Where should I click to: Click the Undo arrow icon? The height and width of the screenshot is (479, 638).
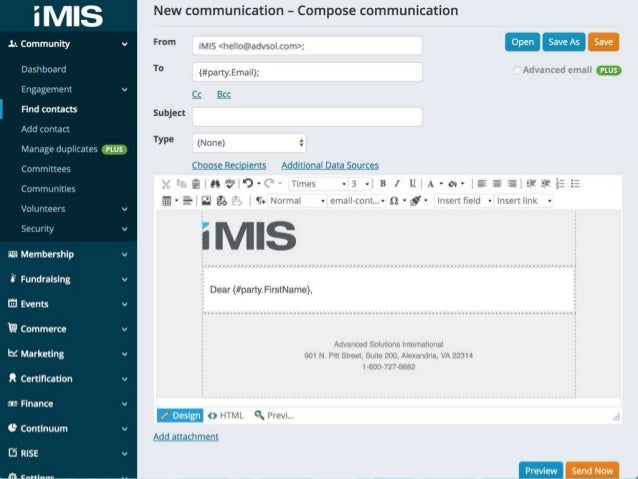pyautogui.click(x=248, y=184)
